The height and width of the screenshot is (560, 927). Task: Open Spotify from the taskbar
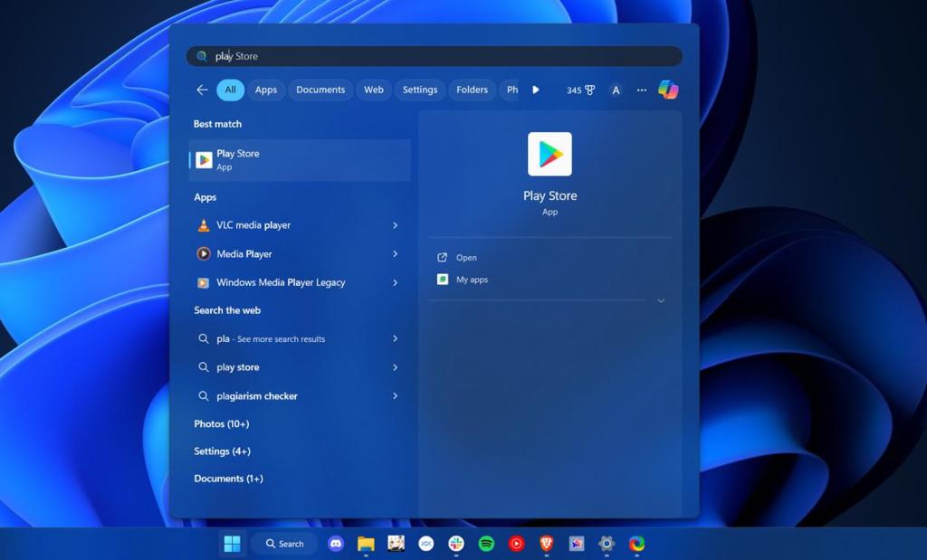pyautogui.click(x=486, y=544)
